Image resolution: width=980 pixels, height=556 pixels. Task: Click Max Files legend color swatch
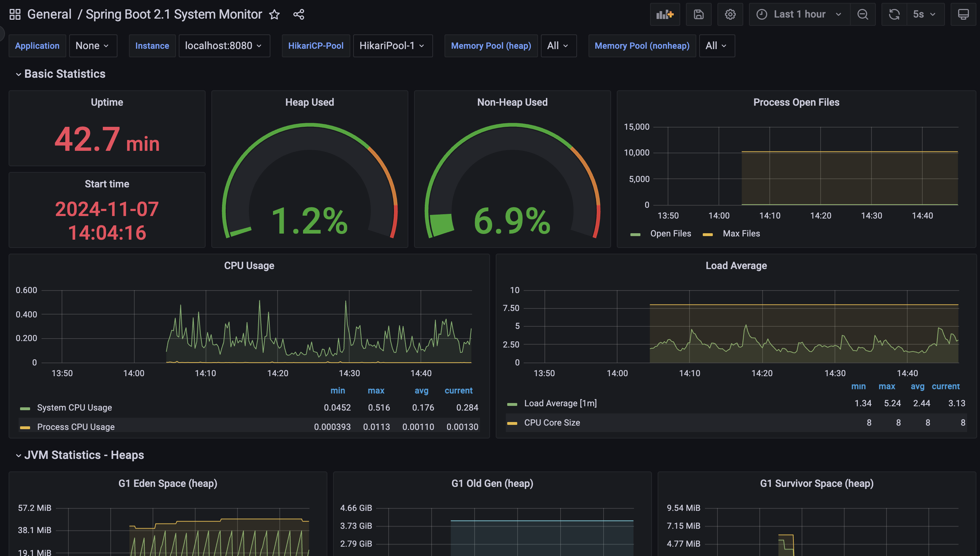(x=707, y=234)
